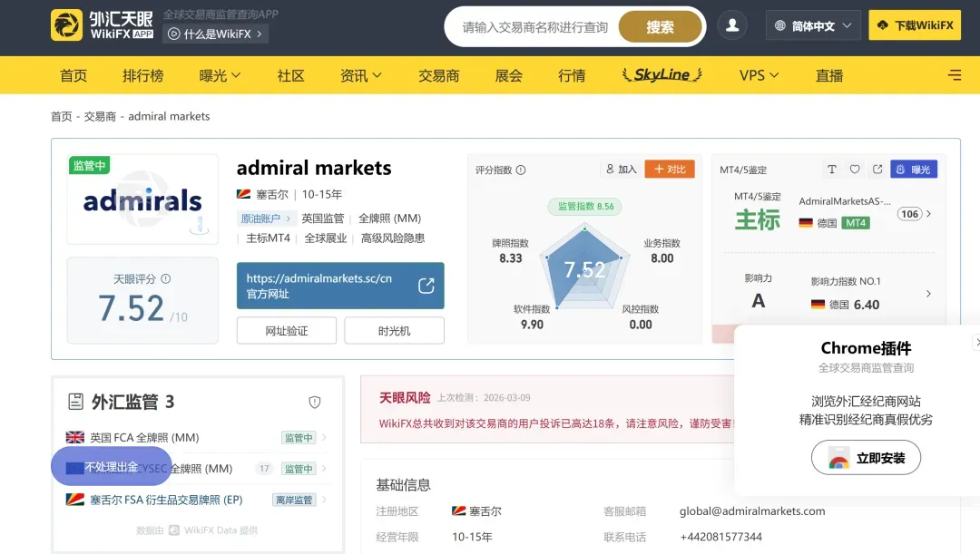The width and height of the screenshot is (980, 554).
Task: Click the 高级风险隐患 tag
Action: 393,238
